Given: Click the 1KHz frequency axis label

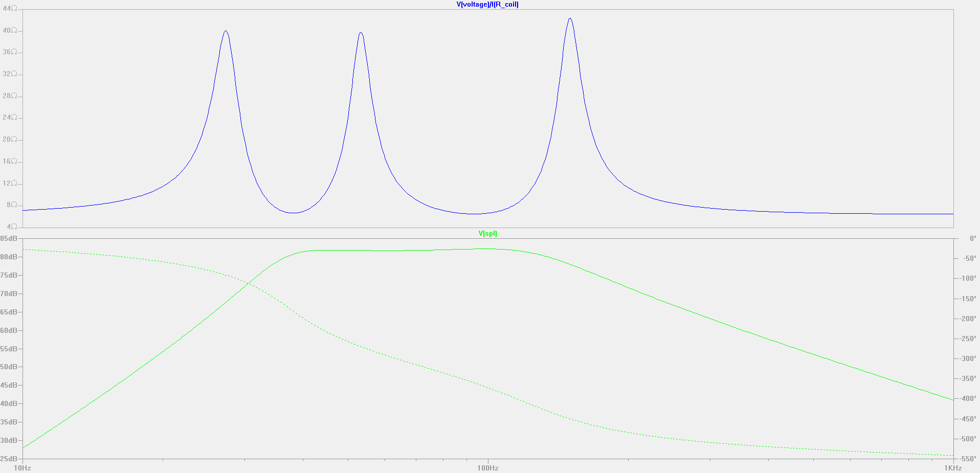Looking at the screenshot, I should pos(953,468).
